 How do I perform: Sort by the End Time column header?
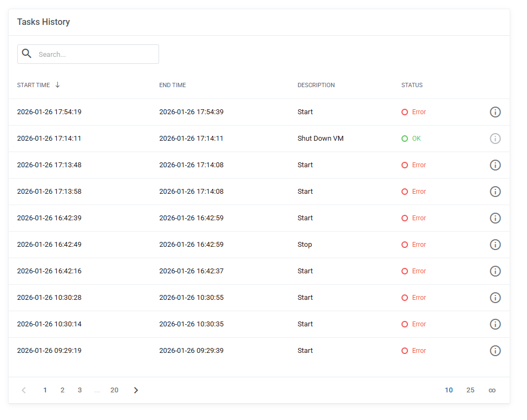[x=173, y=86]
